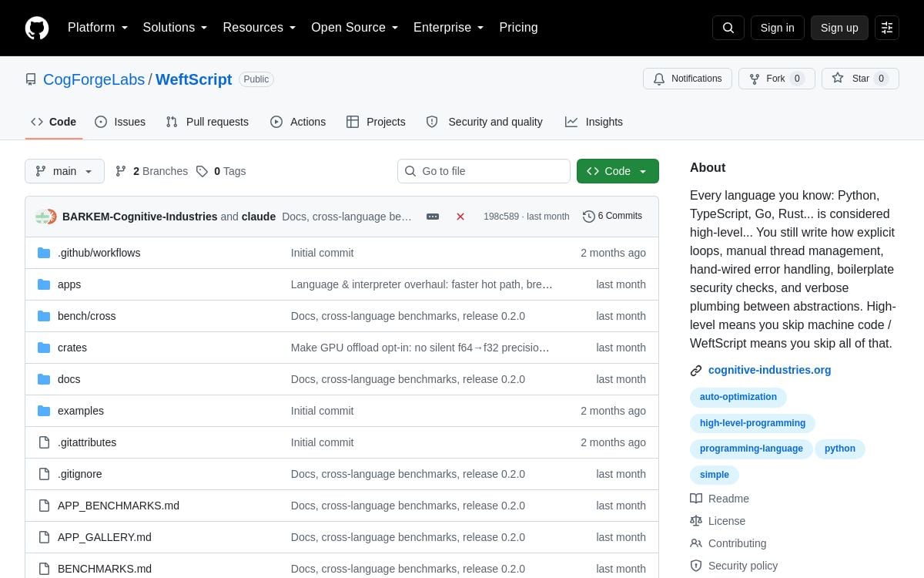The image size is (924, 578).
Task: Click the Contributing people icon
Action: click(696, 543)
